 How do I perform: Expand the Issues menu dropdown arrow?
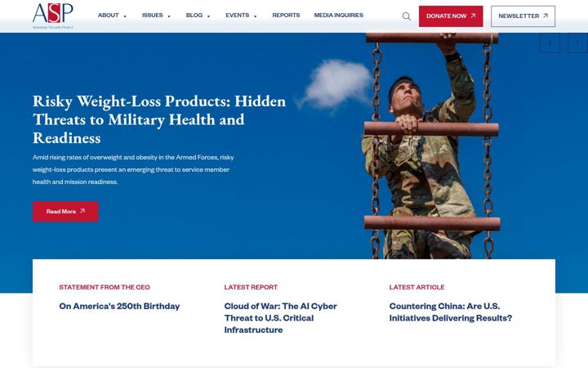(169, 16)
